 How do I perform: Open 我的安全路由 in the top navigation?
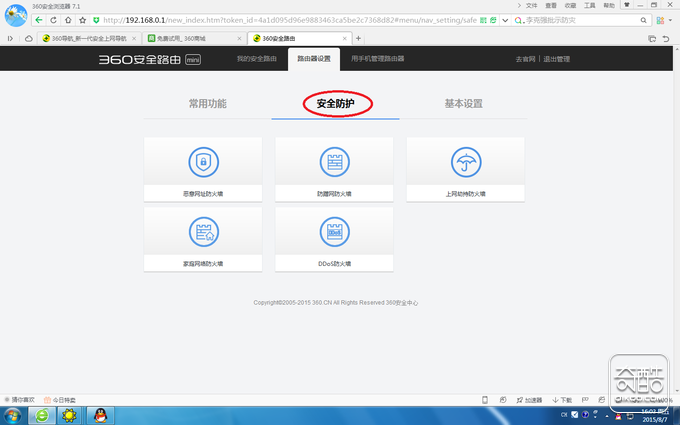(x=257, y=59)
